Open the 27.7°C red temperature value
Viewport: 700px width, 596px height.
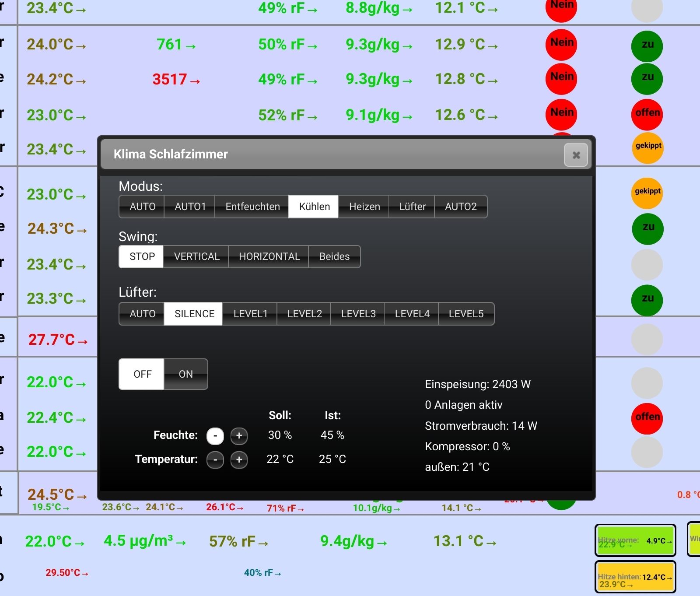click(58, 340)
